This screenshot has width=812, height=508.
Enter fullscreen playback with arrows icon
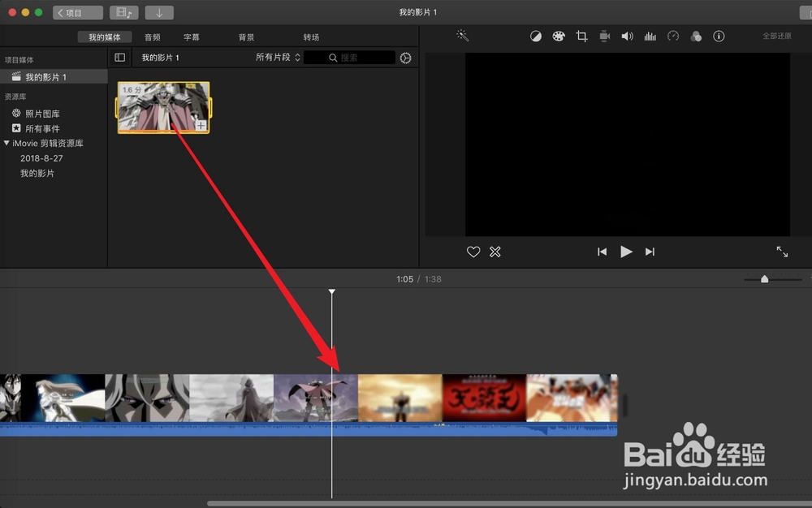pyautogui.click(x=782, y=252)
